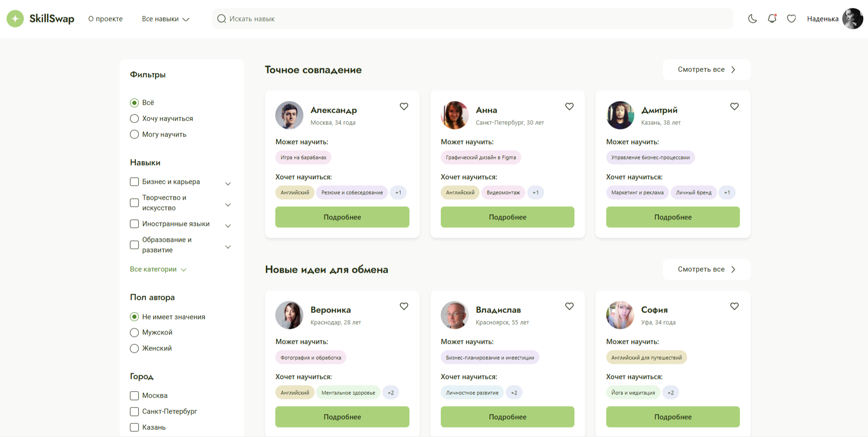Check the Санкт-Петербург city checkbox

(134, 411)
